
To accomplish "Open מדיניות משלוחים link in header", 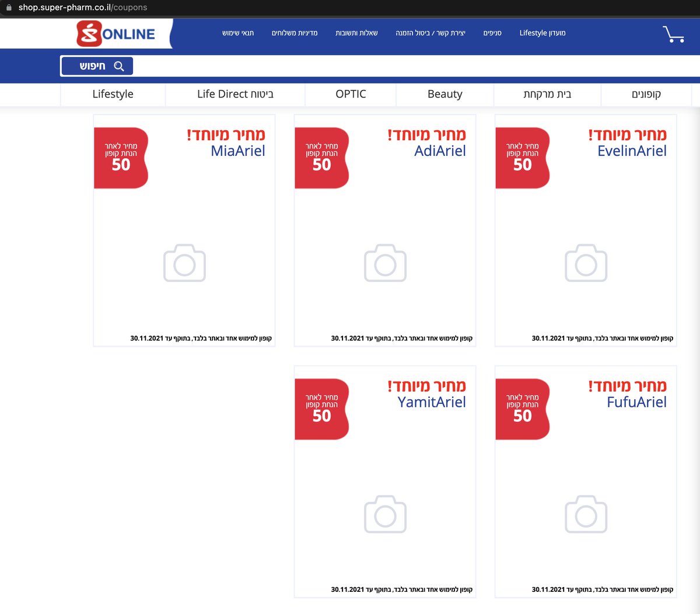I will (295, 33).
